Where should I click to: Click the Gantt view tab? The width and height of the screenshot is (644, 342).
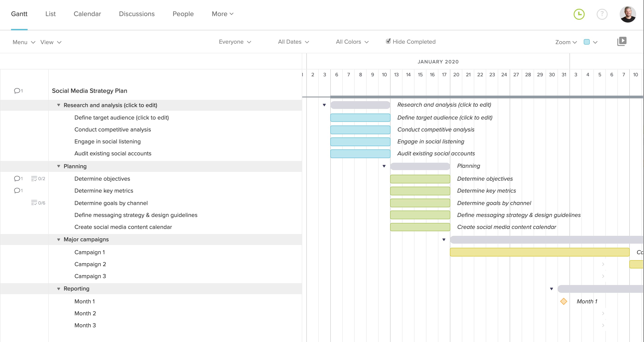(x=19, y=14)
